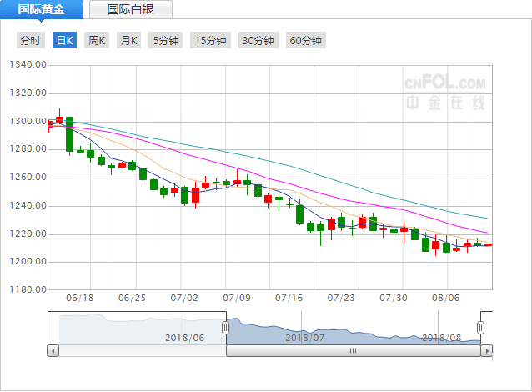Switch to the 国际白银 tab
Viewport: 532px width, 392px height.
[x=131, y=9]
